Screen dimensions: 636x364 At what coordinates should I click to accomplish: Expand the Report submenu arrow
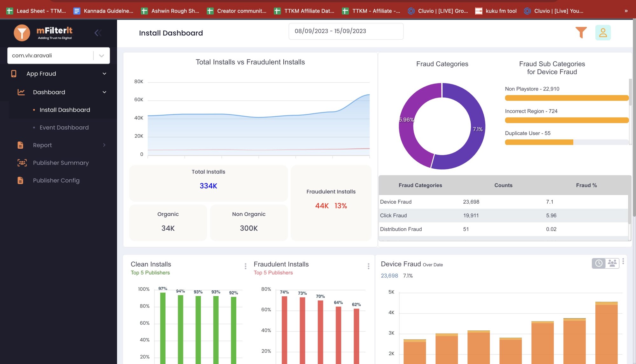pos(104,145)
